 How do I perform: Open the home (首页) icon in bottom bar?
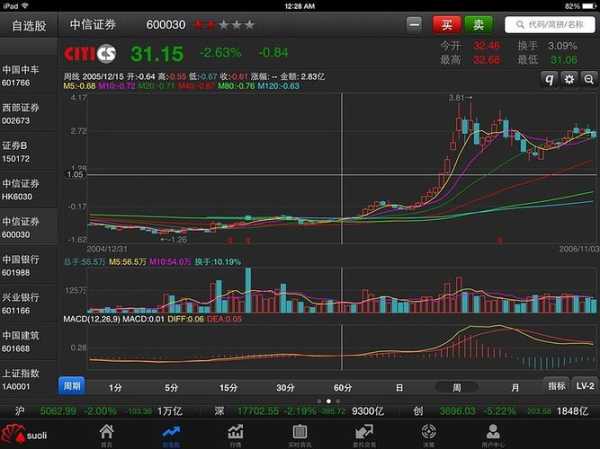107,433
